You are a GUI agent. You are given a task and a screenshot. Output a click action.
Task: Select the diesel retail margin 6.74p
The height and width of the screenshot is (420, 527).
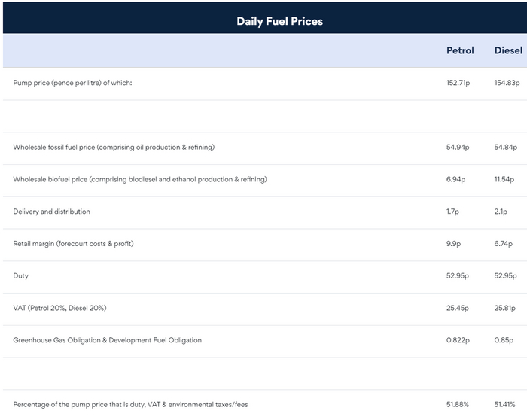(x=504, y=244)
